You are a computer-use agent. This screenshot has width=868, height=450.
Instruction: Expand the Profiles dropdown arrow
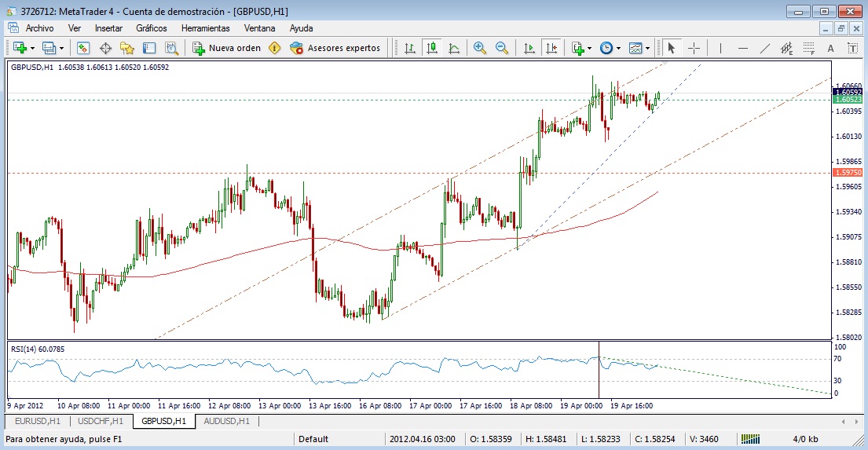coord(61,49)
